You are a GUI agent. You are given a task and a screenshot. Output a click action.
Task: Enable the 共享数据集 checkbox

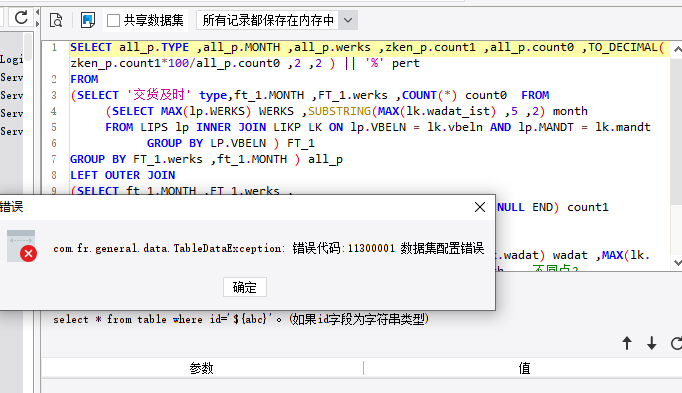[x=114, y=20]
